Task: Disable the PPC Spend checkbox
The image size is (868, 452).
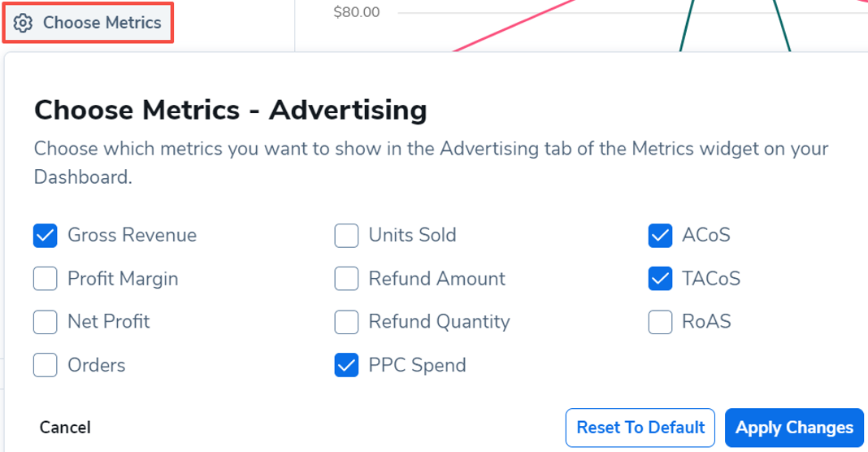Action: tap(346, 365)
